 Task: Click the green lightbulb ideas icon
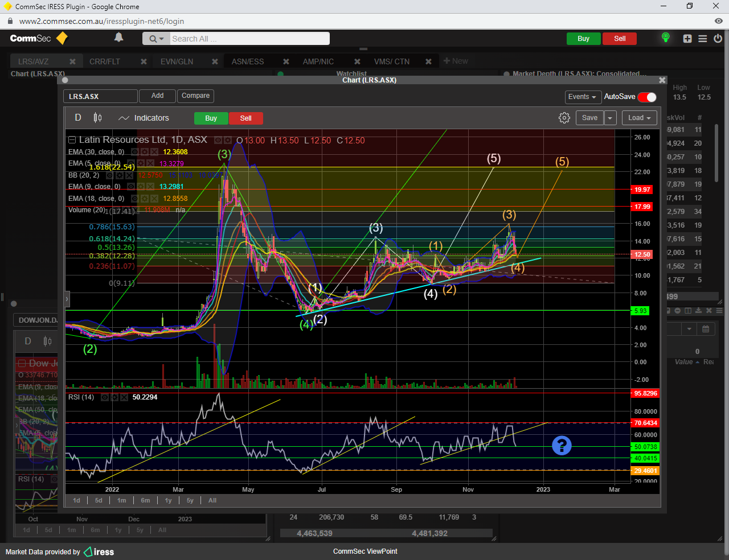(x=665, y=38)
